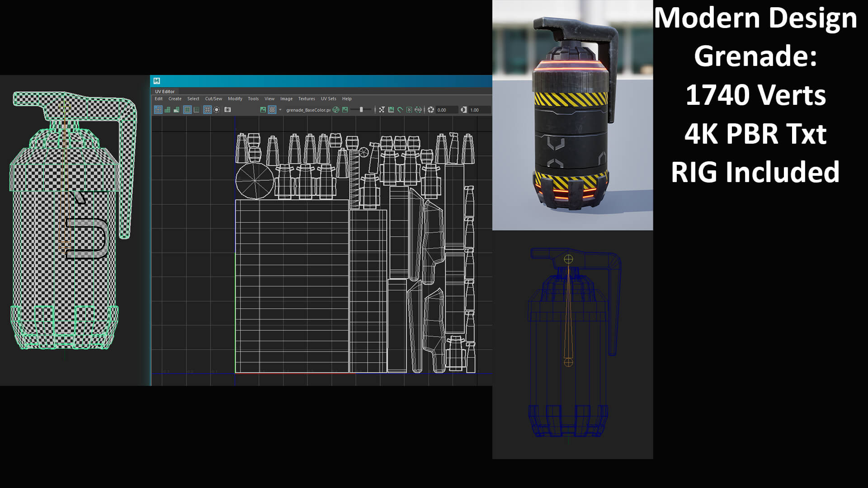868x488 pixels.
Task: Click the RGB channels display icon
Action: click(x=335, y=110)
